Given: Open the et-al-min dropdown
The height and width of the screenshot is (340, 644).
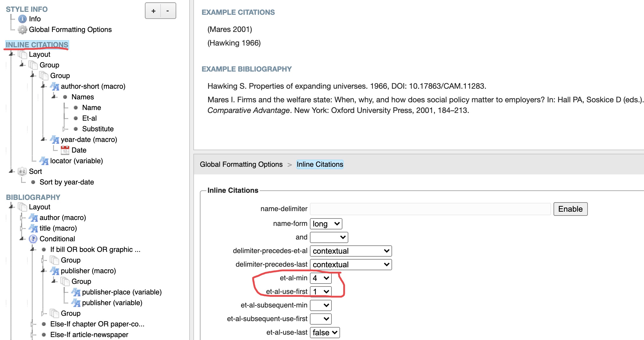Looking at the screenshot, I should (x=321, y=278).
